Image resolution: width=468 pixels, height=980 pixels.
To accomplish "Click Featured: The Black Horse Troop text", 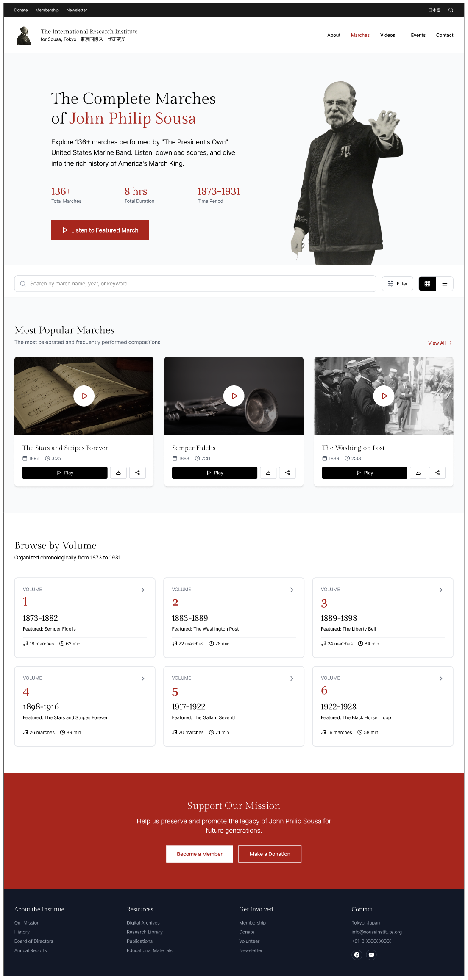I will pos(356,718).
